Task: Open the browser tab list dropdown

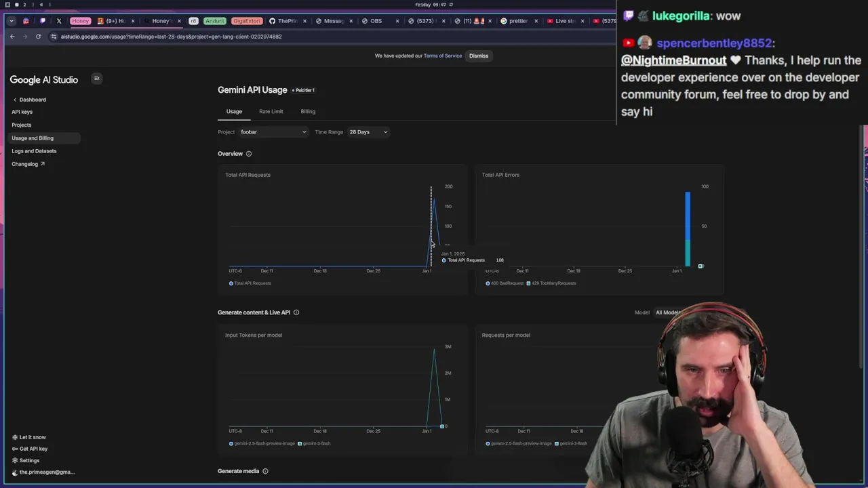Action: click(x=12, y=21)
